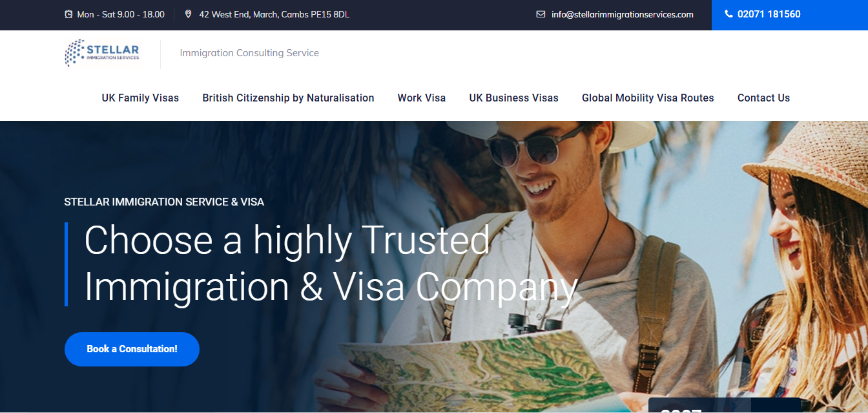Screen dimensions: 868x413
Task: Click the Stellar Immigration Services logo
Action: point(102,53)
